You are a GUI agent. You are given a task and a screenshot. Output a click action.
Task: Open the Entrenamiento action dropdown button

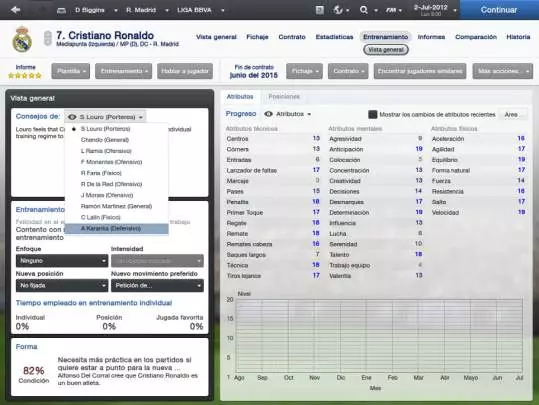(x=123, y=71)
